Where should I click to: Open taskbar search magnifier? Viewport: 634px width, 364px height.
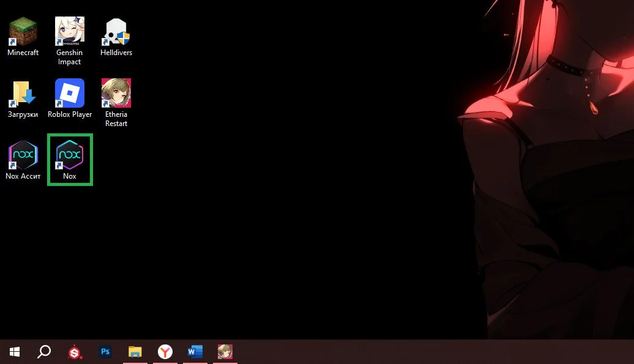click(x=44, y=352)
